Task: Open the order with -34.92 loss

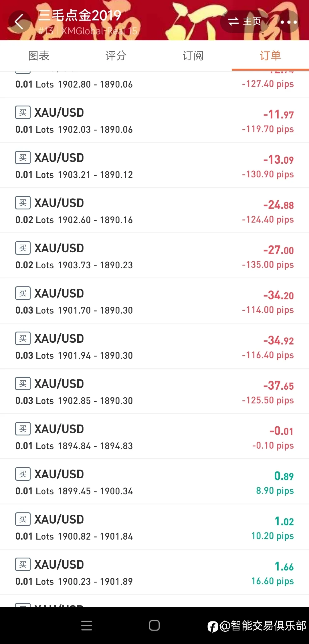Action: click(154, 346)
